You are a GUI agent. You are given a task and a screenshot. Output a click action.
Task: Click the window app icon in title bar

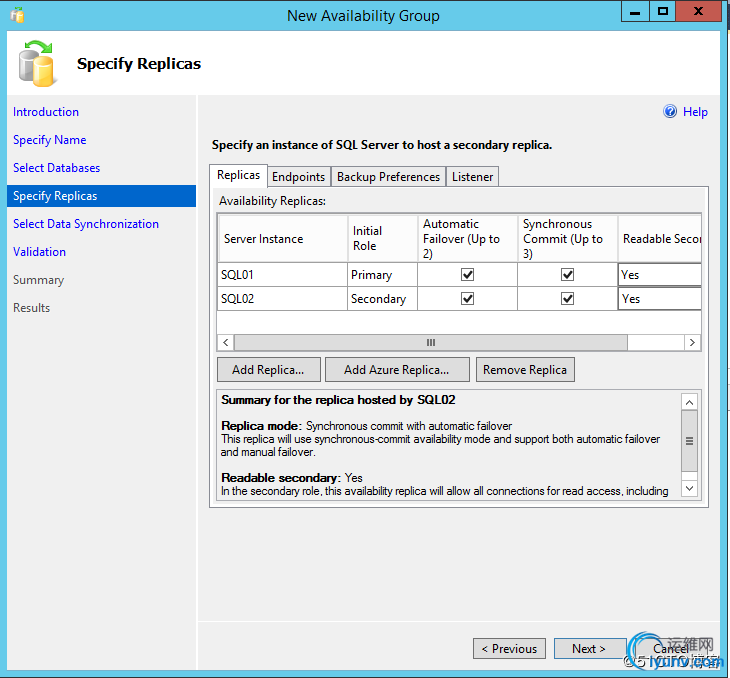point(17,15)
